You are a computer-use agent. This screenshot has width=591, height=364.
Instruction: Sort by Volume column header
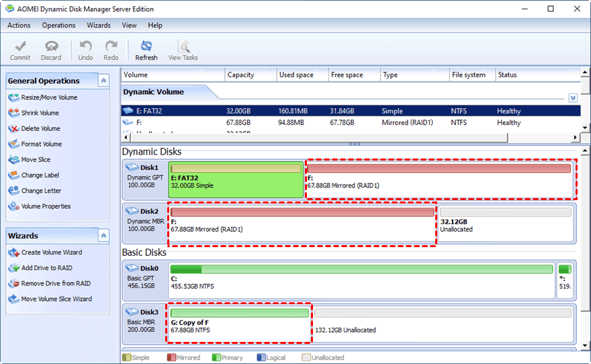click(x=173, y=75)
